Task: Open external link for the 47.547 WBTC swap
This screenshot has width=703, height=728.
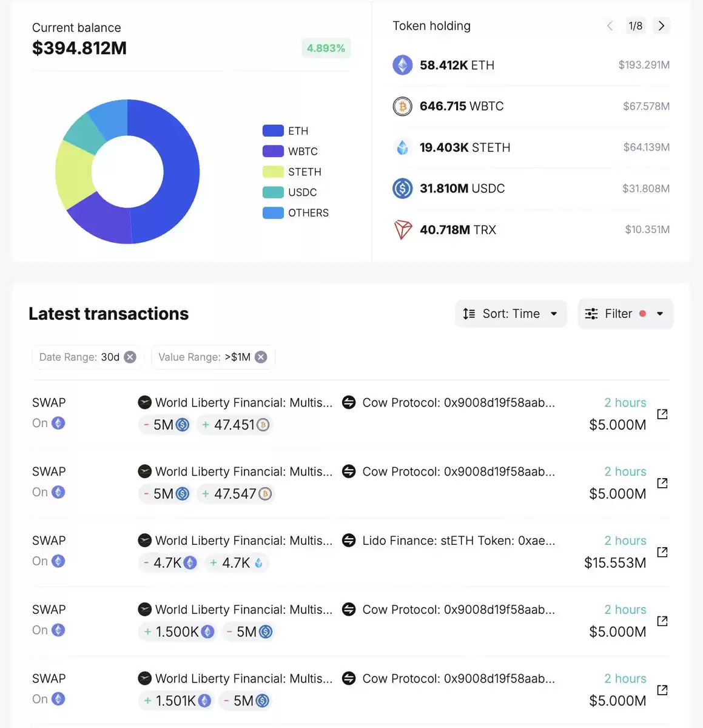Action: [x=662, y=483]
